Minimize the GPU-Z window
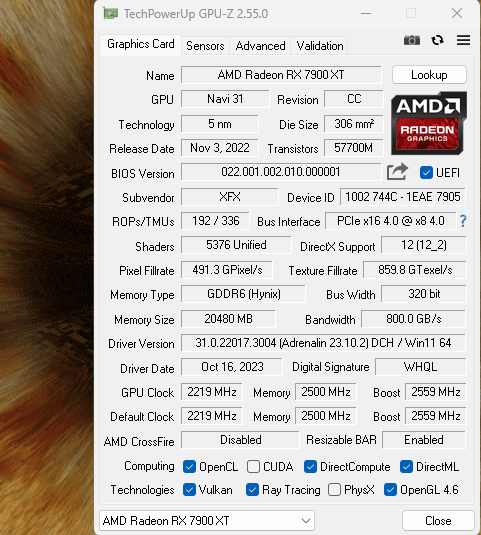The image size is (481, 535). [x=366, y=13]
